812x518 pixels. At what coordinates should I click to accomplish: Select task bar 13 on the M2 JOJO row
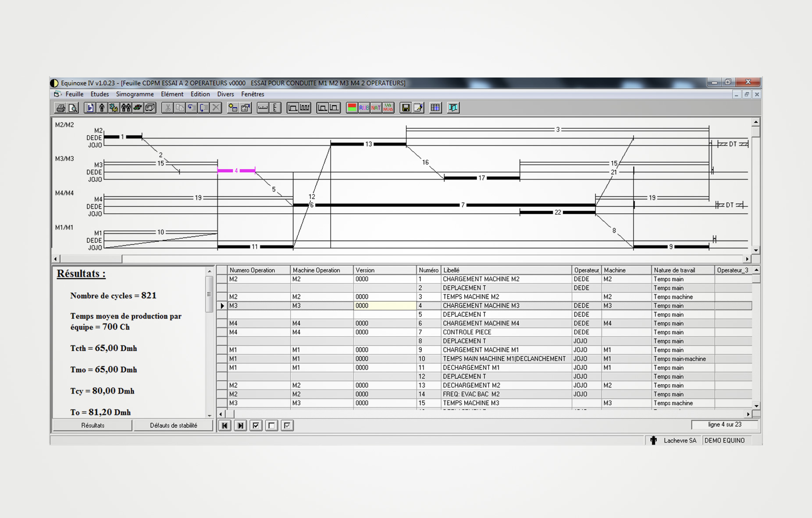point(368,144)
